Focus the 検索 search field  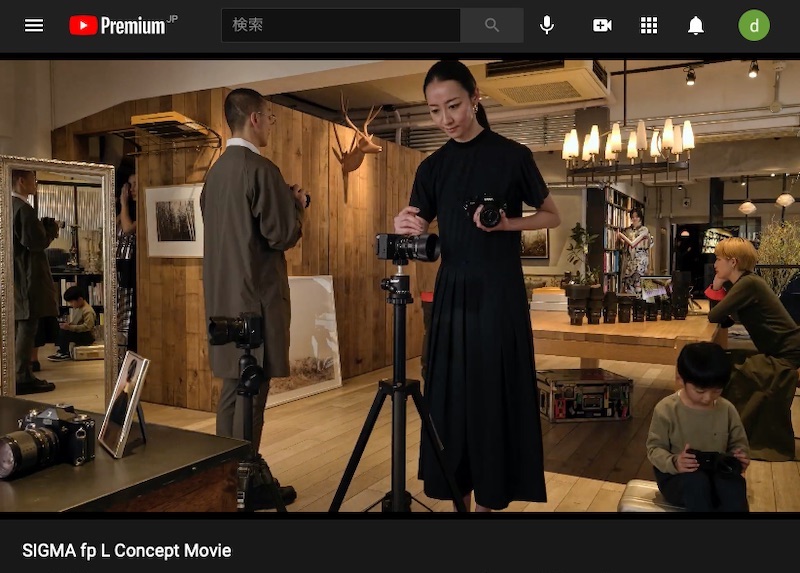click(341, 25)
